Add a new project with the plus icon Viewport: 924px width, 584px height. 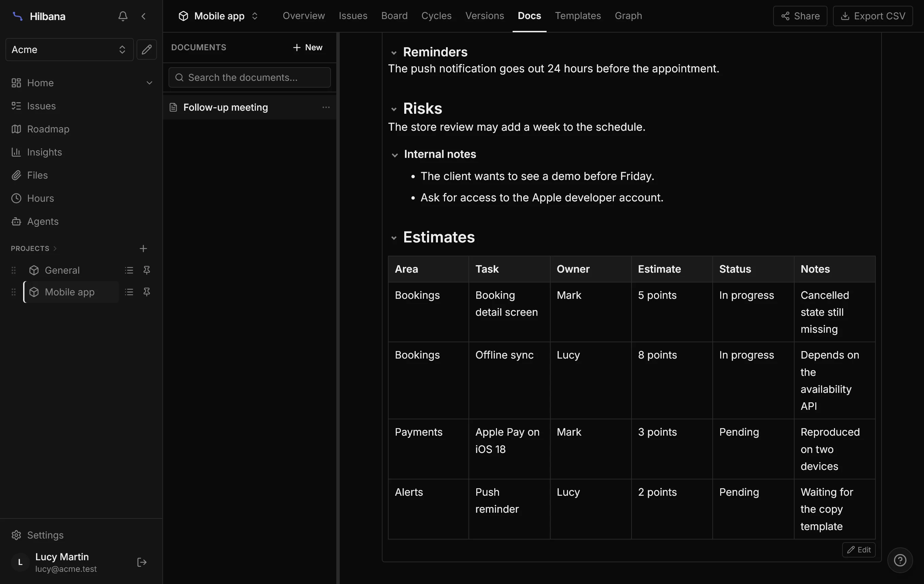pos(143,249)
